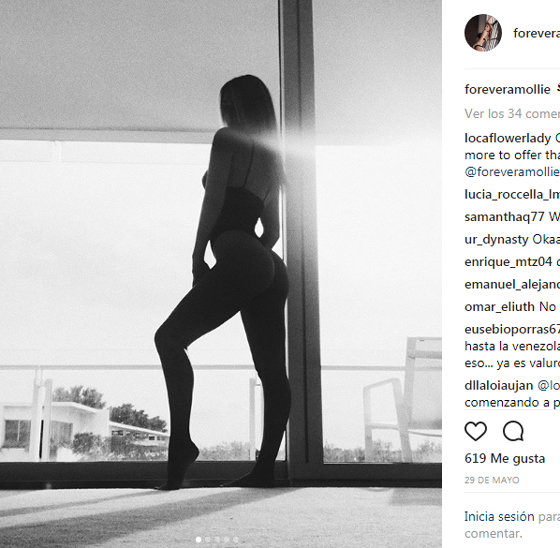The width and height of the screenshot is (560, 548).
Task: Open enrique_mtz04 commenter profile
Action: click(x=508, y=262)
